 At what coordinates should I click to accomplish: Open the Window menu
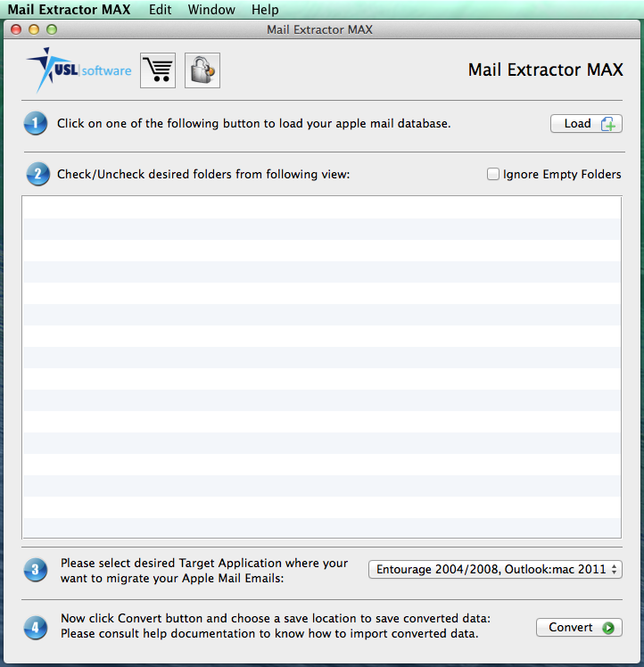click(211, 9)
